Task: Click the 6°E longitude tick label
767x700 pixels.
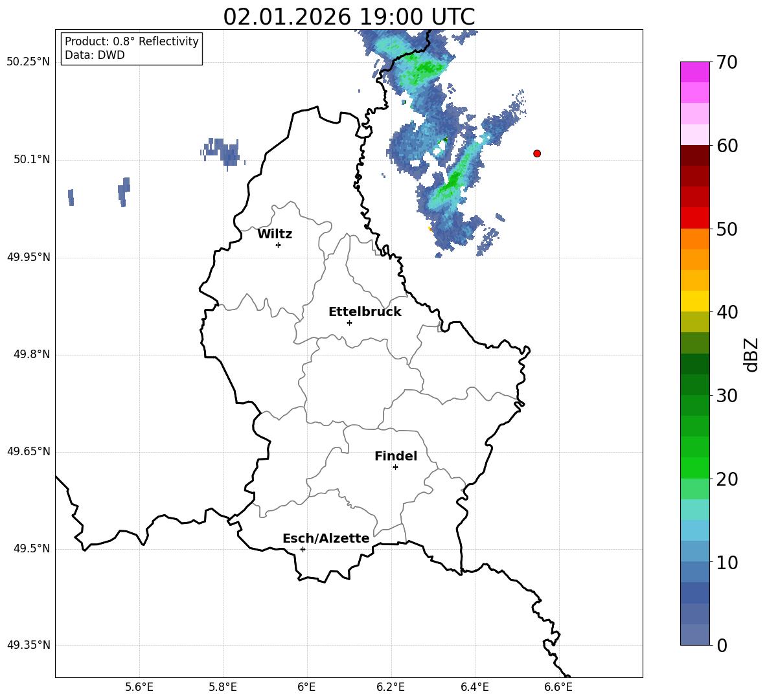Action: pyautogui.click(x=306, y=687)
